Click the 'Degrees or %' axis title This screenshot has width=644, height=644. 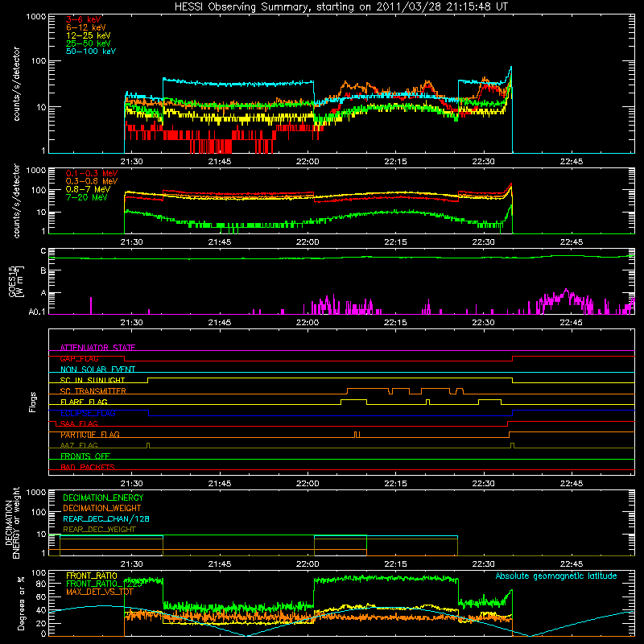tap(21, 603)
